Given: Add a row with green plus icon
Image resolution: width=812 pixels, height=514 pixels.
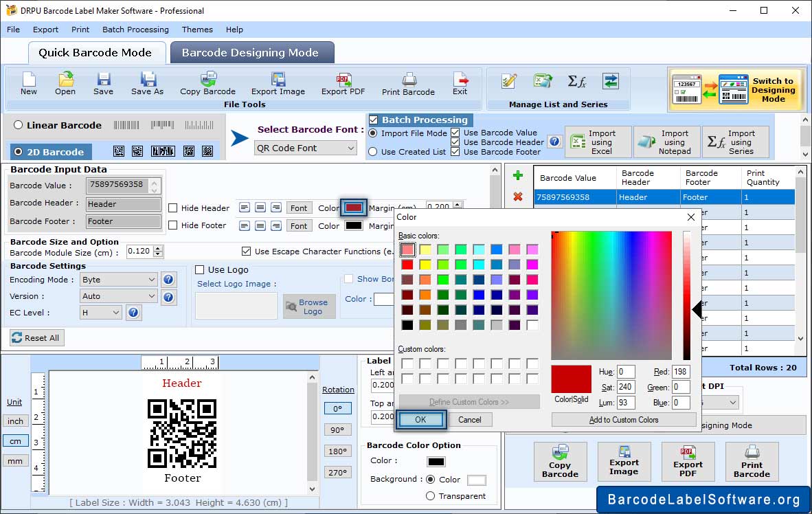Looking at the screenshot, I should point(517,176).
